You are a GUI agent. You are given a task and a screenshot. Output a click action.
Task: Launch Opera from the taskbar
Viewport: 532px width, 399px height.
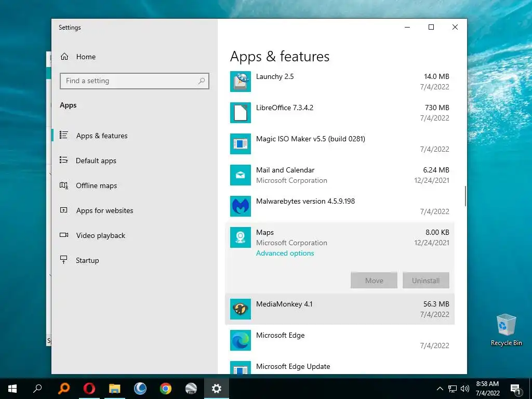pyautogui.click(x=89, y=389)
